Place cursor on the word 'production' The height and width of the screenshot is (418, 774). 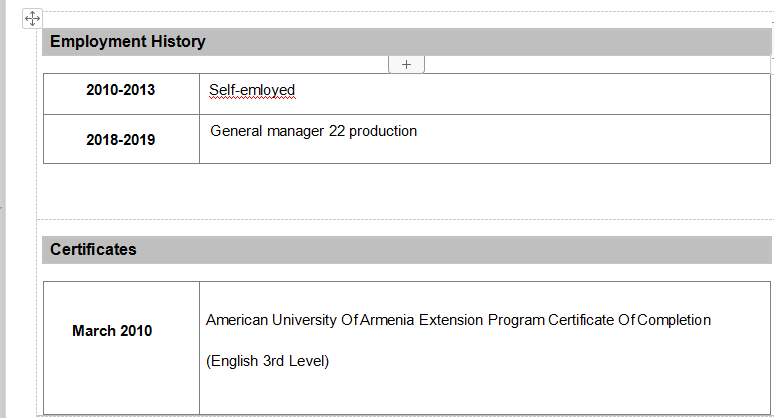tap(383, 131)
